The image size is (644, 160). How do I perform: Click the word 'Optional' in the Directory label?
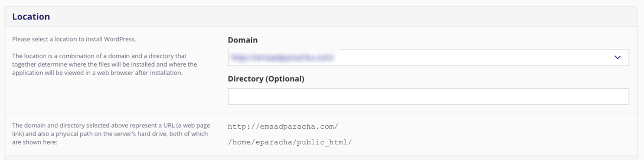click(x=285, y=79)
